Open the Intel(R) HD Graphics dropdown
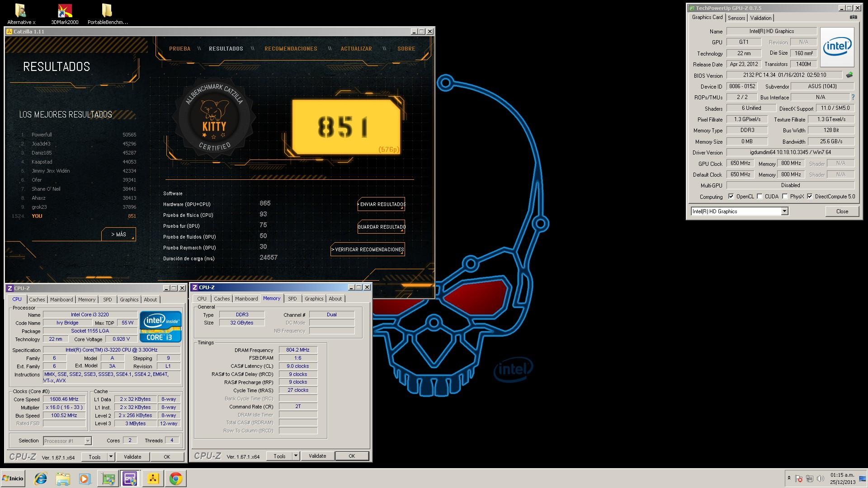 (x=784, y=211)
